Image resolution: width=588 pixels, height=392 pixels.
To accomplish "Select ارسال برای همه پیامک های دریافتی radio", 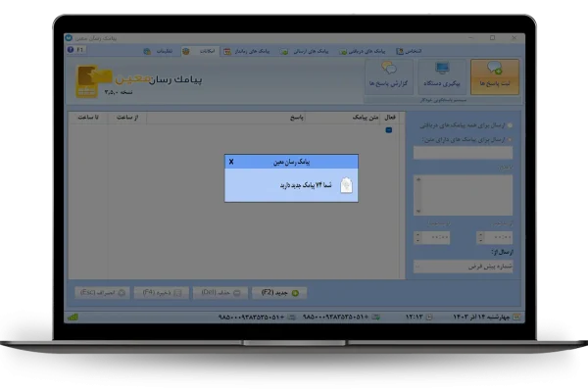I will [509, 125].
